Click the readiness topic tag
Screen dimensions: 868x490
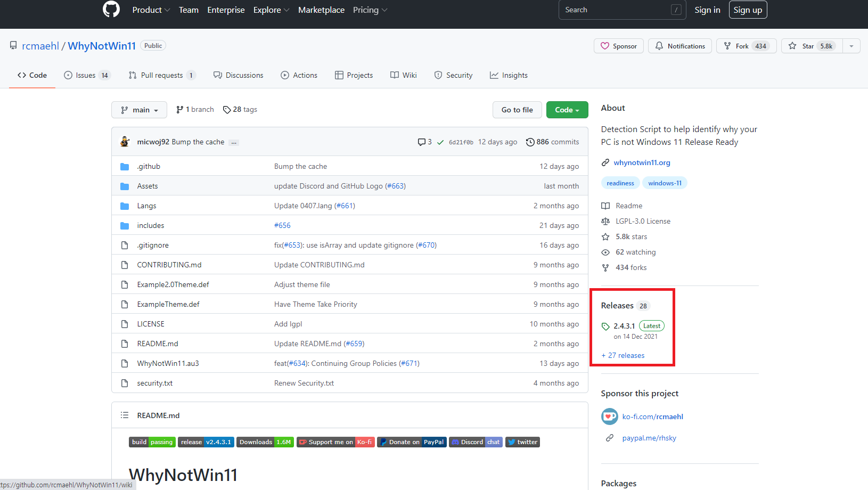coord(620,183)
